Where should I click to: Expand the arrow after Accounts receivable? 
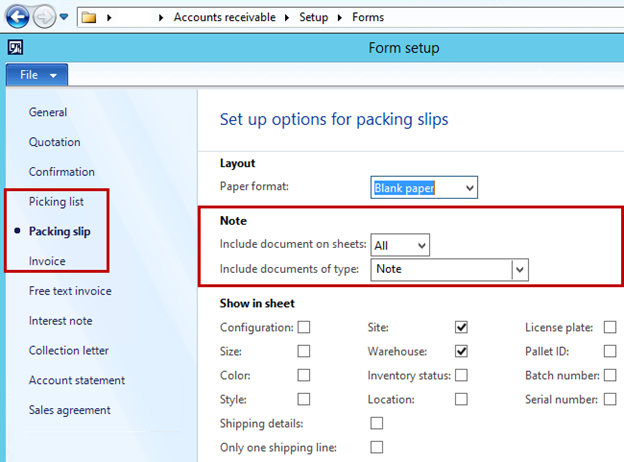click(x=287, y=18)
